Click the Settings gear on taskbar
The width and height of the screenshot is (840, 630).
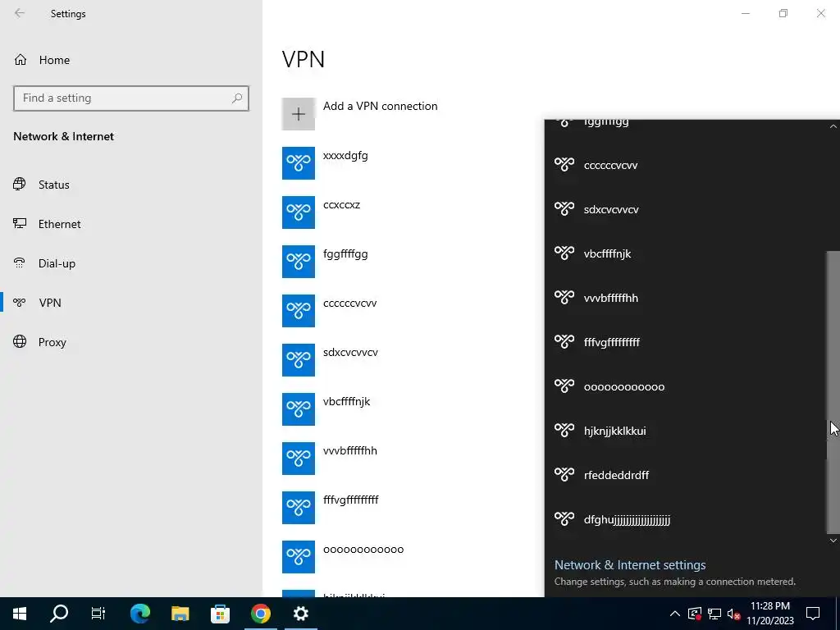point(300,614)
